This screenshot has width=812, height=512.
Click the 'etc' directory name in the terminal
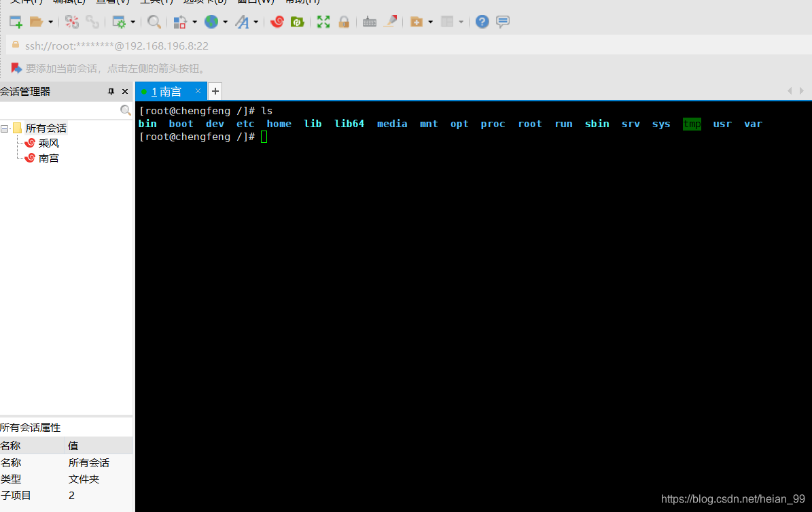pos(245,124)
